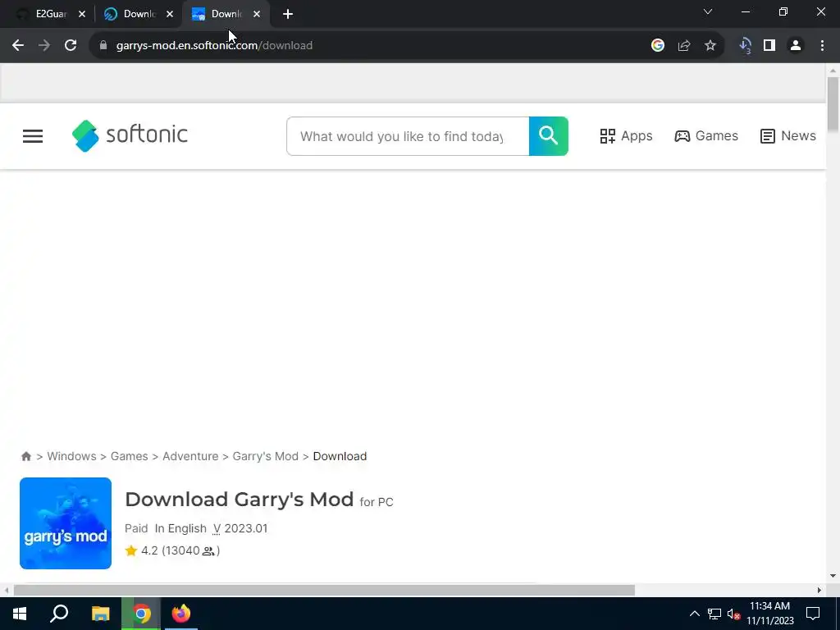Open Chrome three-dot menu
Image resolution: width=840 pixels, height=630 pixels.
(x=822, y=46)
